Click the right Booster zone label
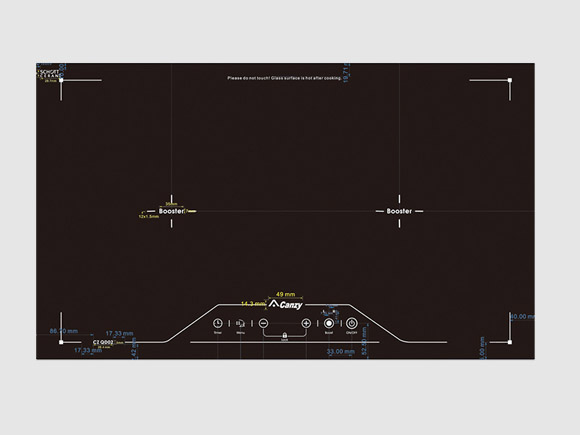This screenshot has height=435, width=580. click(399, 211)
